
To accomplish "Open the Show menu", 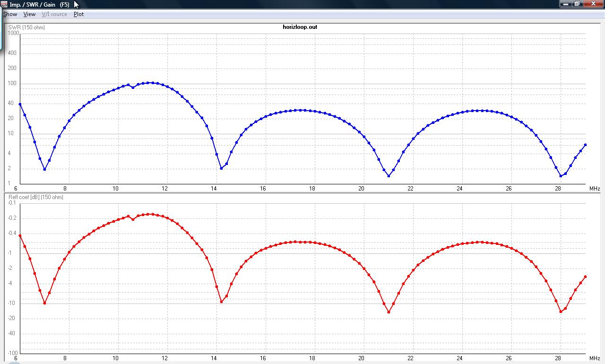I will click(x=10, y=14).
